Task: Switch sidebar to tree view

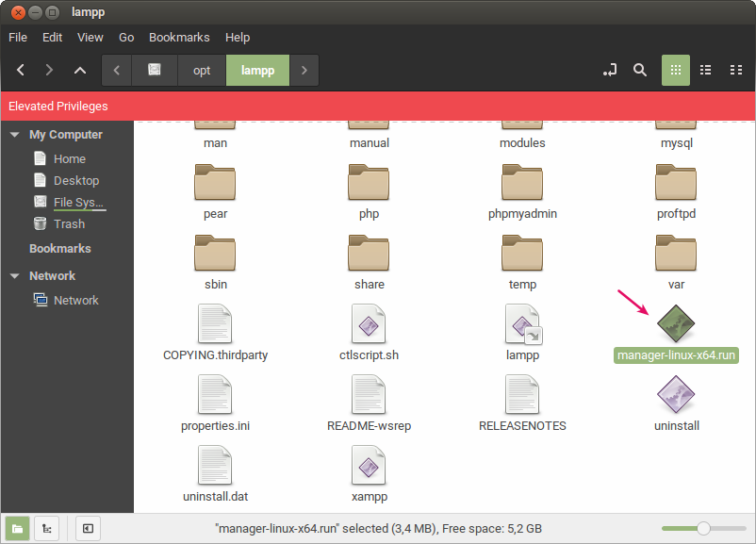Action: coord(46,528)
